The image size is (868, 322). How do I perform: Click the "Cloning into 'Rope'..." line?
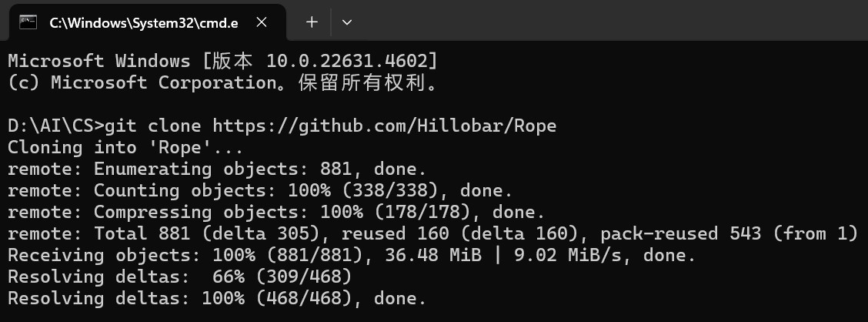(x=125, y=147)
